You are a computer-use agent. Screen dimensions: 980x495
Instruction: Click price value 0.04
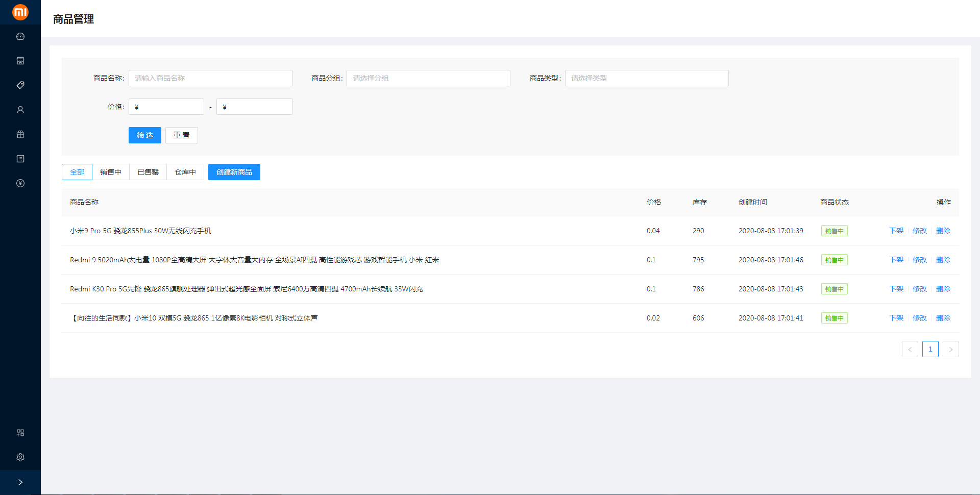pos(653,231)
